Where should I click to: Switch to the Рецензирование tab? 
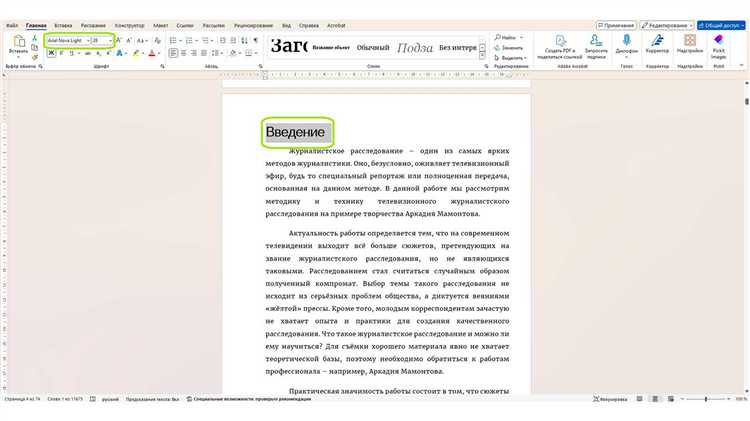pyautogui.click(x=254, y=25)
